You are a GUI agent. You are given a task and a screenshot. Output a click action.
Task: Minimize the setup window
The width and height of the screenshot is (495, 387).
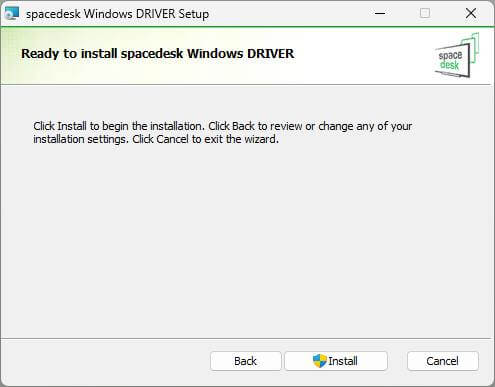click(x=380, y=13)
